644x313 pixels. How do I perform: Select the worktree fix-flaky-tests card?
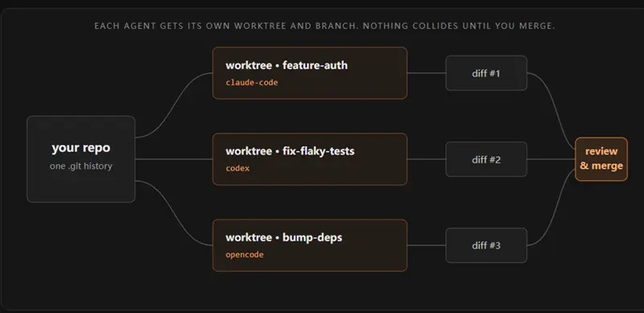coord(310,159)
